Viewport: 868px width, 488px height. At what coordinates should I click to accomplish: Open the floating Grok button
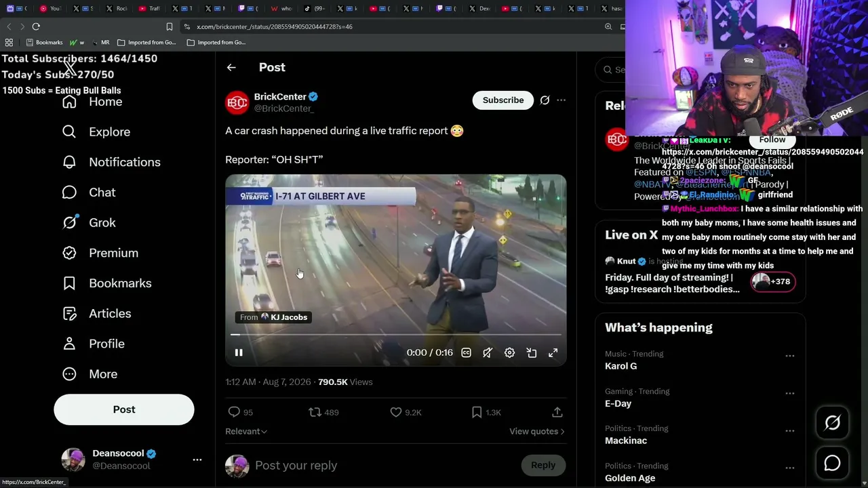pos(832,423)
